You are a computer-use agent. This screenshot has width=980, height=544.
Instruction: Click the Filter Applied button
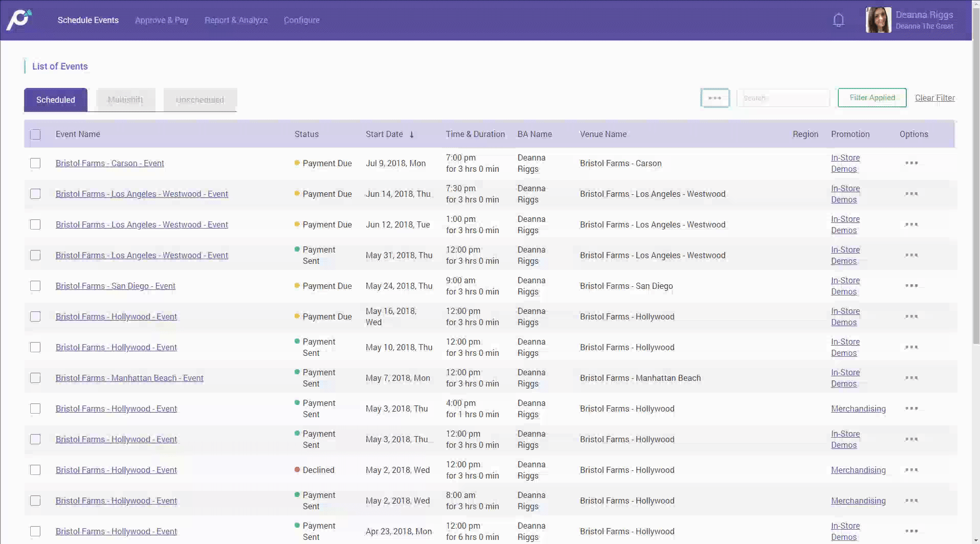[x=872, y=98]
